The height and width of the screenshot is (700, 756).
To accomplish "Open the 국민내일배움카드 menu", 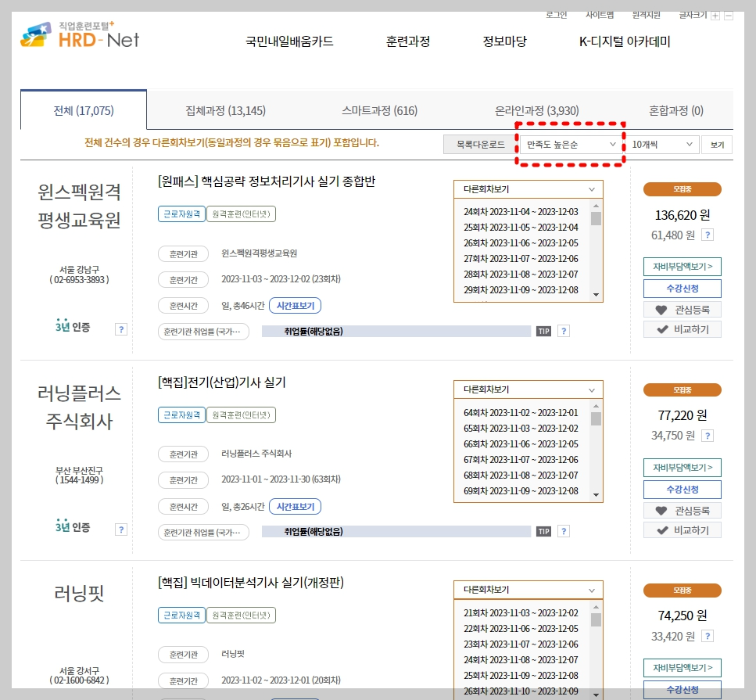I will [x=289, y=41].
